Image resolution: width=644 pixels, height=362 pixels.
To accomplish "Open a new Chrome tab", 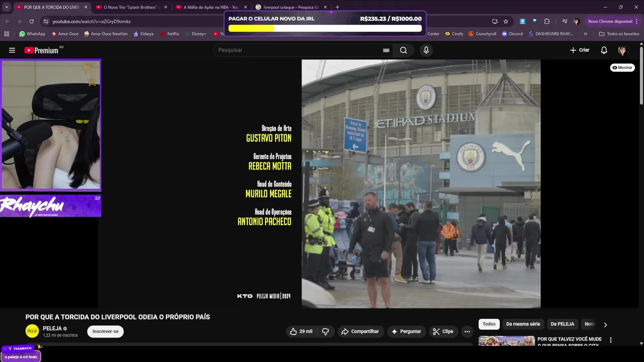I will coord(337,7).
